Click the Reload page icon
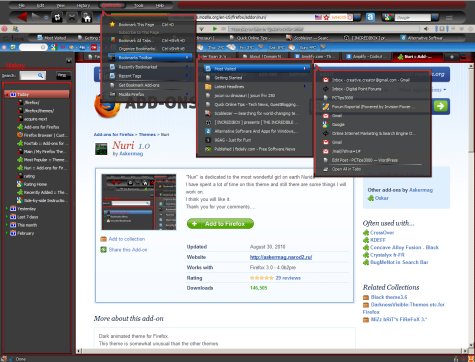 pyautogui.click(x=57, y=17)
